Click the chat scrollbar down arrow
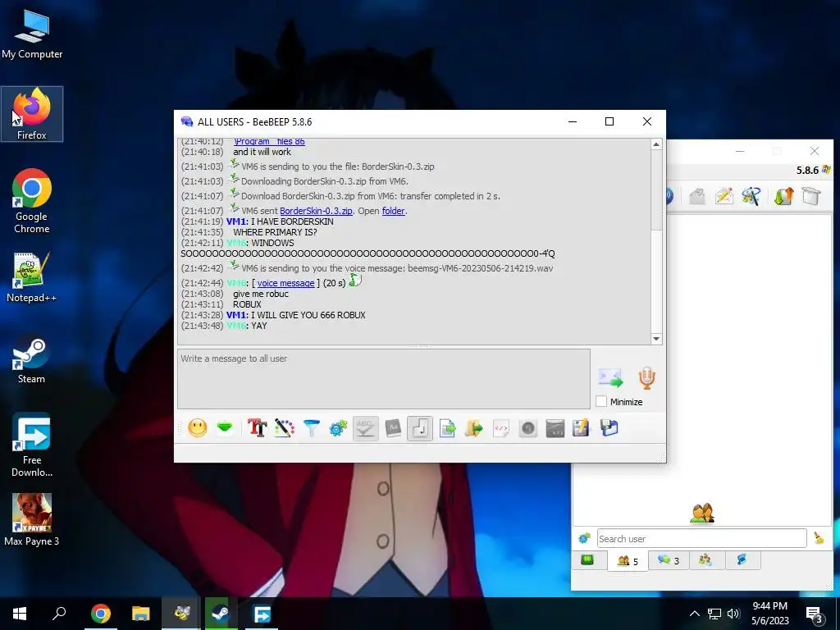Screen dimensions: 840x630 click(x=656, y=339)
